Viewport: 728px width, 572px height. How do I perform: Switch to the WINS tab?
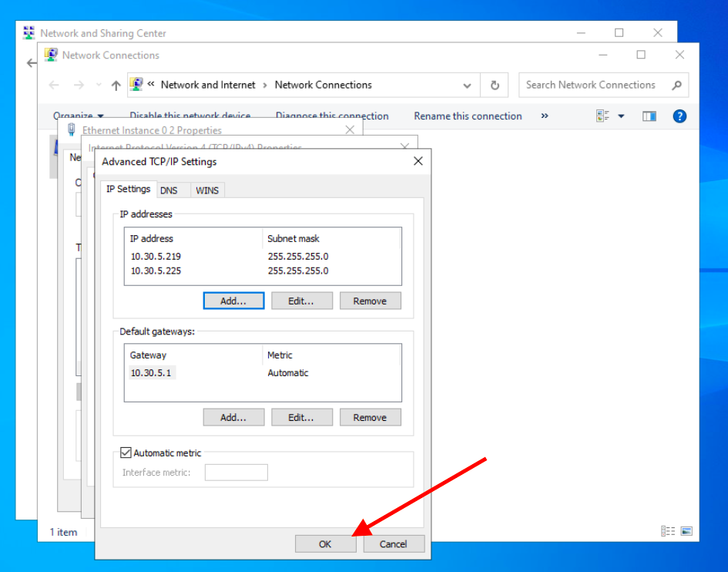207,190
